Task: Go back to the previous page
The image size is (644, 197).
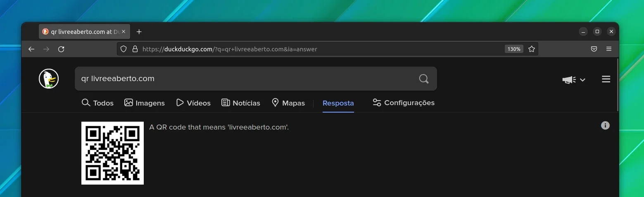Action: tap(31, 49)
